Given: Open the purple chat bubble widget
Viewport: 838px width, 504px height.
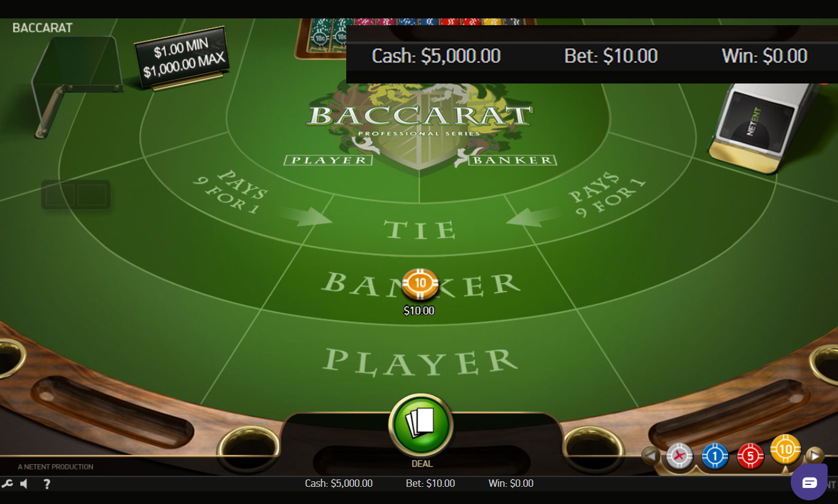Looking at the screenshot, I should [809, 482].
